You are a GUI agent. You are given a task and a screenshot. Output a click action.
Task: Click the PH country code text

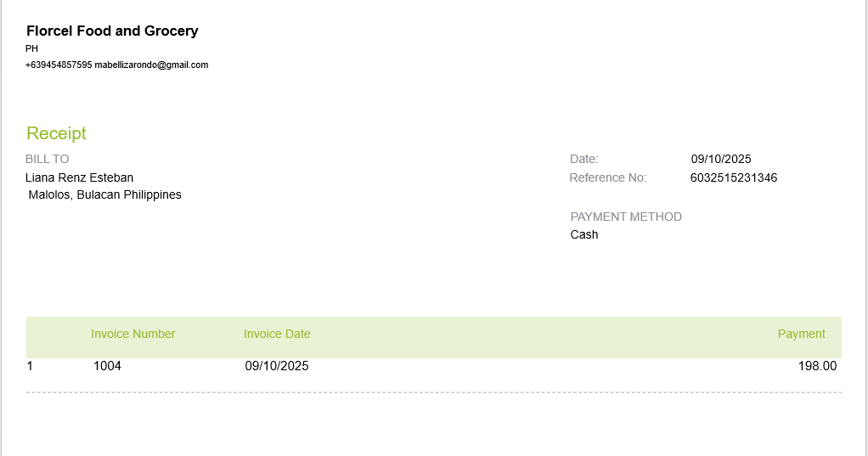[x=31, y=48]
